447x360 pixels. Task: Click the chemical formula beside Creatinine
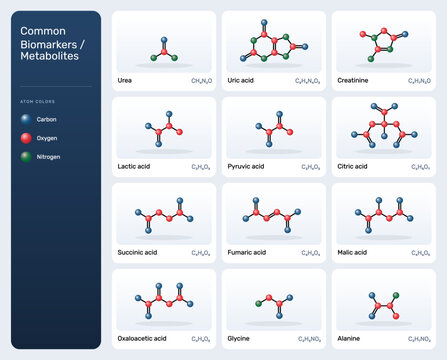tap(419, 81)
